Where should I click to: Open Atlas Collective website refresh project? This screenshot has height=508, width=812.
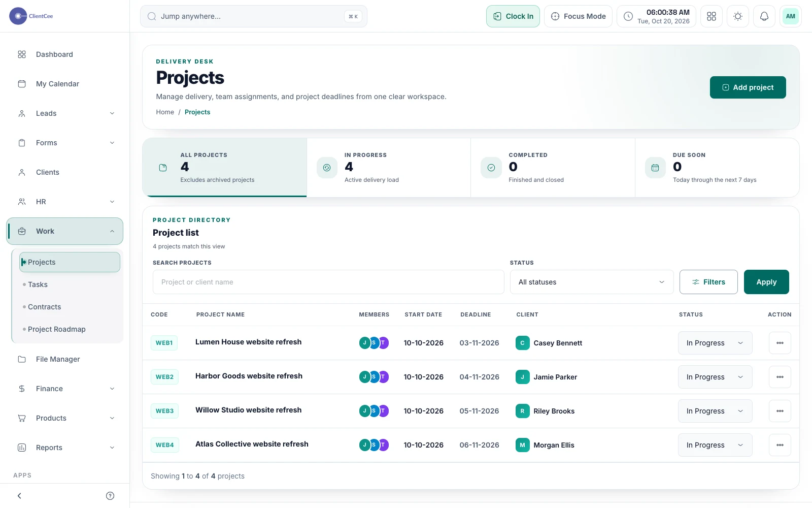tap(252, 444)
